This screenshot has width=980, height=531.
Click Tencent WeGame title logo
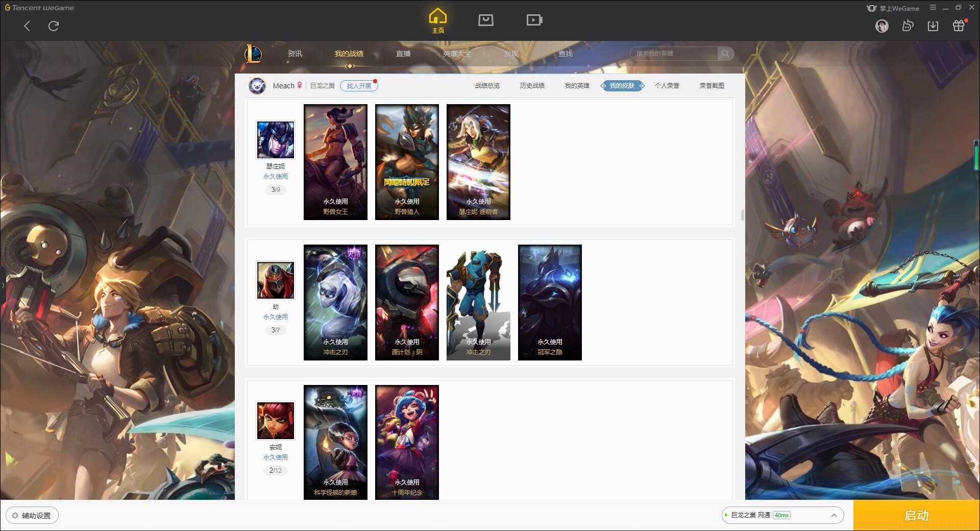[x=40, y=8]
